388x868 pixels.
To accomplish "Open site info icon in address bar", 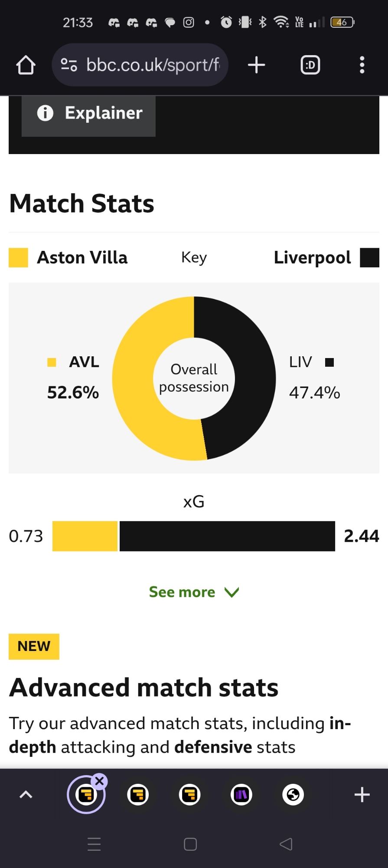I will point(69,65).
